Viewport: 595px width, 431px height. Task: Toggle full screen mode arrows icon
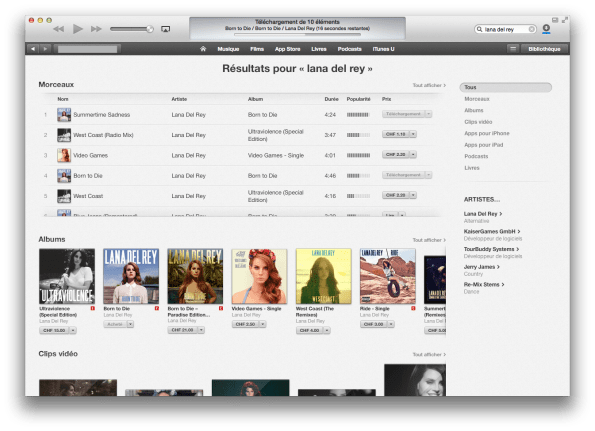(565, 20)
